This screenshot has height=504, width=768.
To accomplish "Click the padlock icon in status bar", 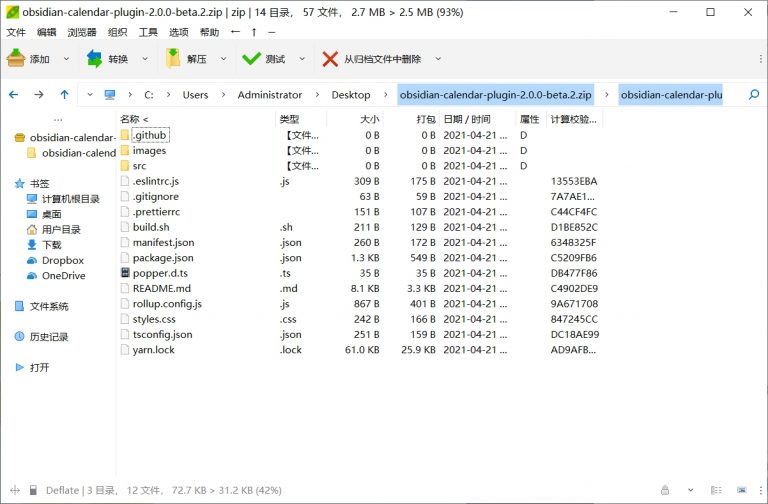I will point(665,490).
